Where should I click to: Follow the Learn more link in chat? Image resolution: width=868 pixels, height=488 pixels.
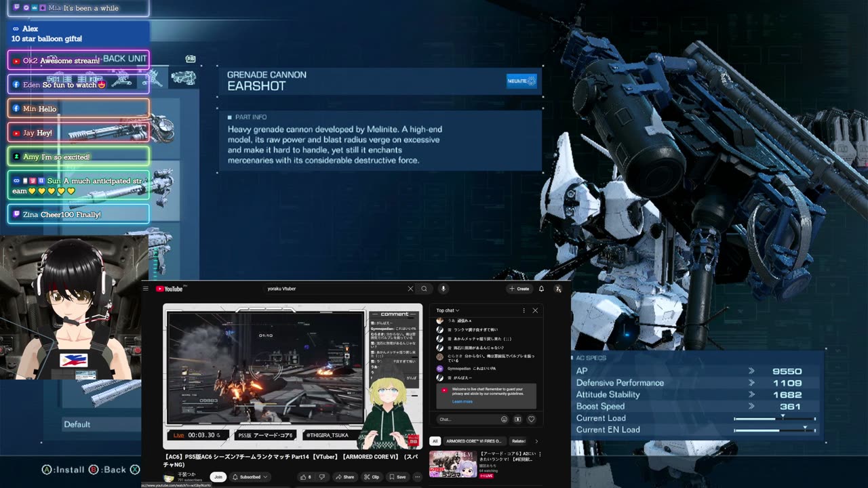(x=462, y=401)
